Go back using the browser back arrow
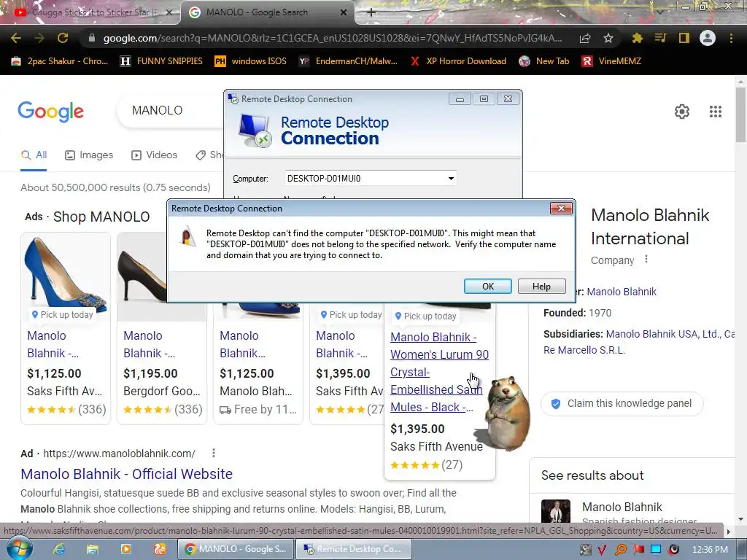 click(16, 38)
